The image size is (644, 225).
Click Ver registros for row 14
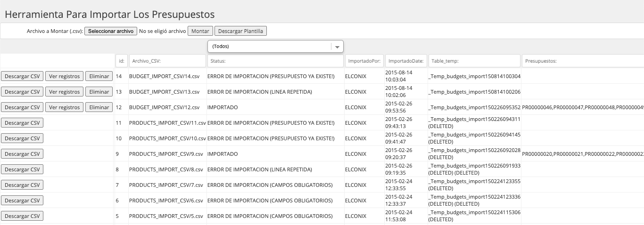[x=64, y=76]
